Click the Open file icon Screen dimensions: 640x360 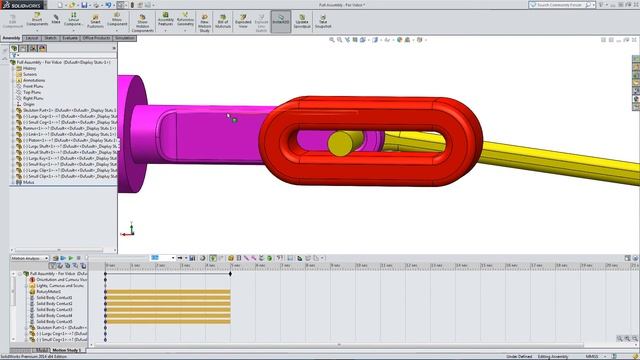click(72, 5)
